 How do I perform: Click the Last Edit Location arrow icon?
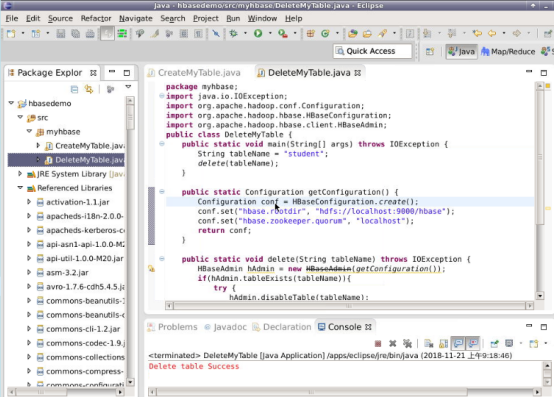(x=477, y=34)
